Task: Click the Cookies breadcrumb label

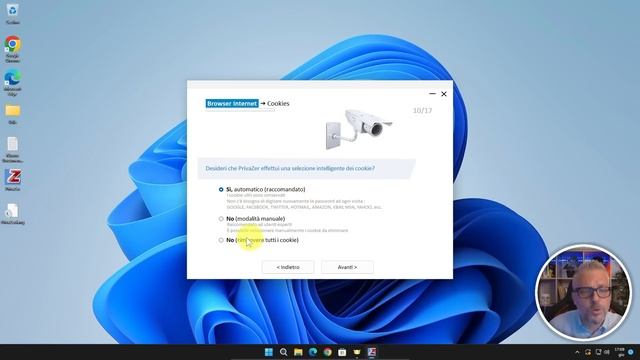Action: click(x=278, y=104)
